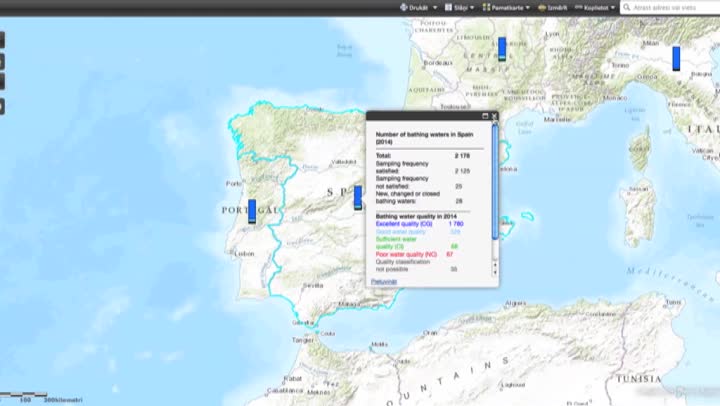This screenshot has height=406, width=720.
Task: Open the Kopīgot share menu
Action: pos(595,8)
